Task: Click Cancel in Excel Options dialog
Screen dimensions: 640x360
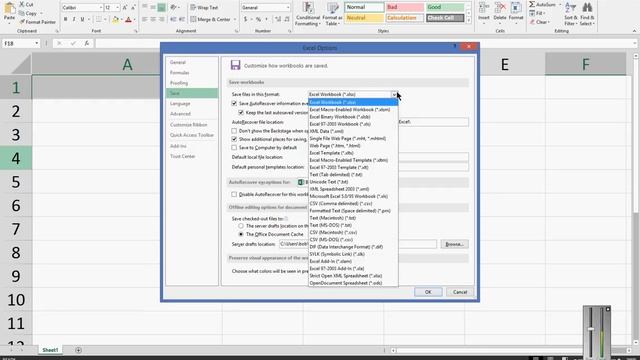Action: click(460, 292)
